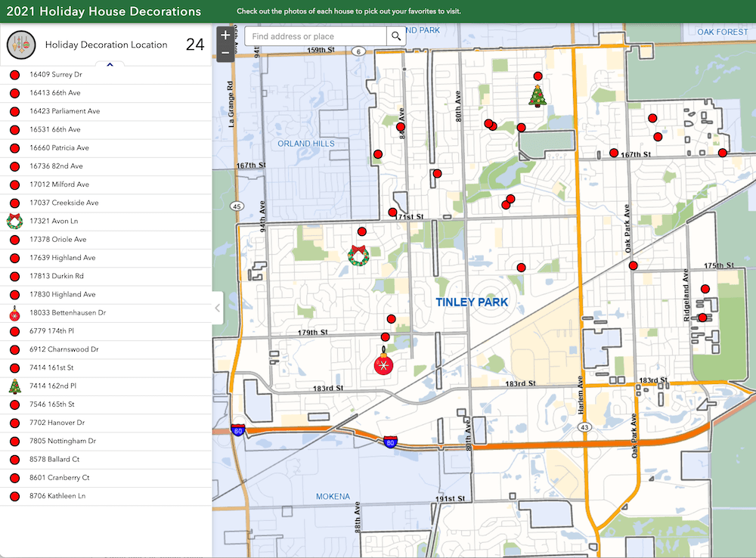Select the Christmas tree marker on the map
The height and width of the screenshot is (558, 756).
point(537,95)
